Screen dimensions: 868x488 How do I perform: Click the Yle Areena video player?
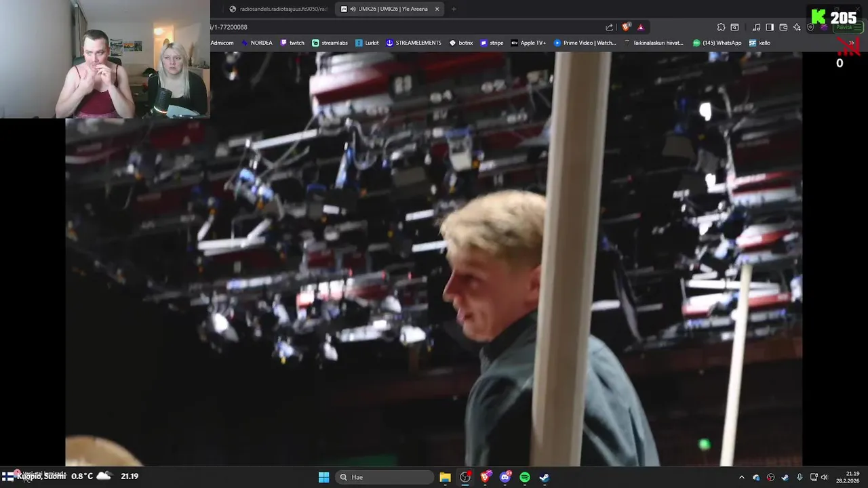pyautogui.click(x=434, y=259)
